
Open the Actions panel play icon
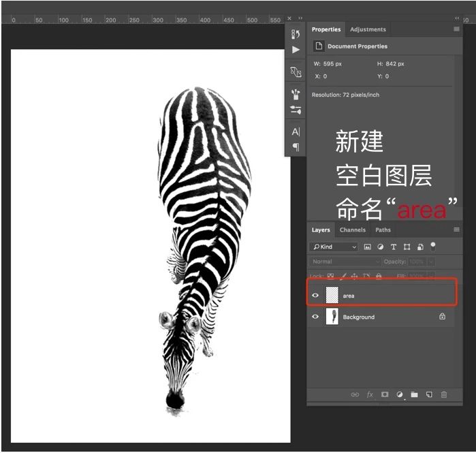(296, 50)
